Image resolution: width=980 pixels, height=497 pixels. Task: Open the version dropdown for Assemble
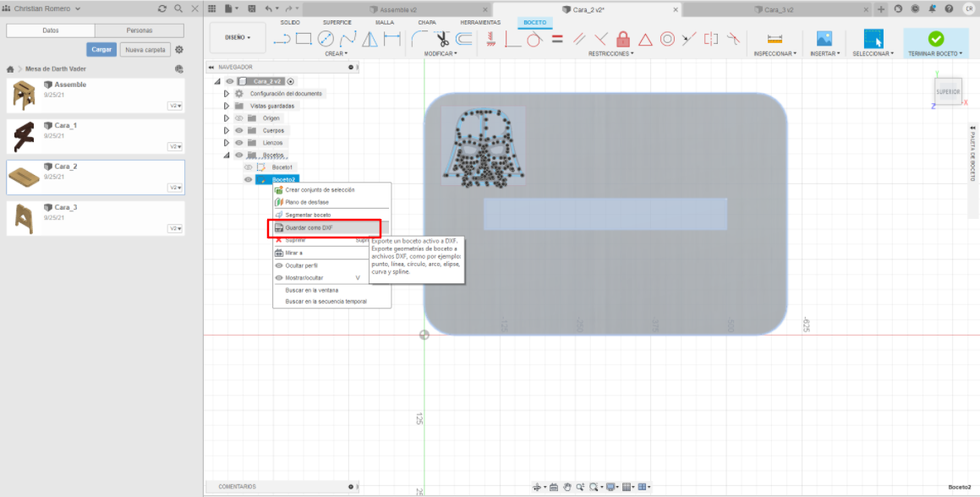[175, 106]
